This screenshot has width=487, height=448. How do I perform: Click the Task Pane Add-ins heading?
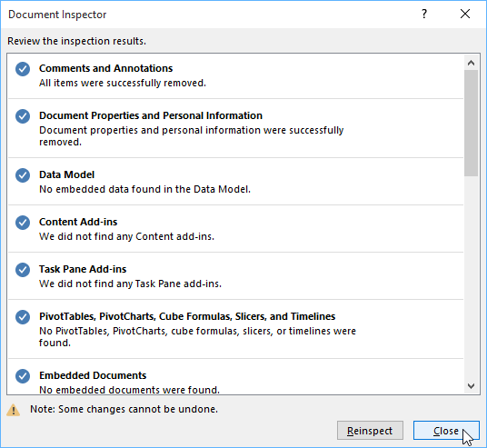pyautogui.click(x=83, y=269)
